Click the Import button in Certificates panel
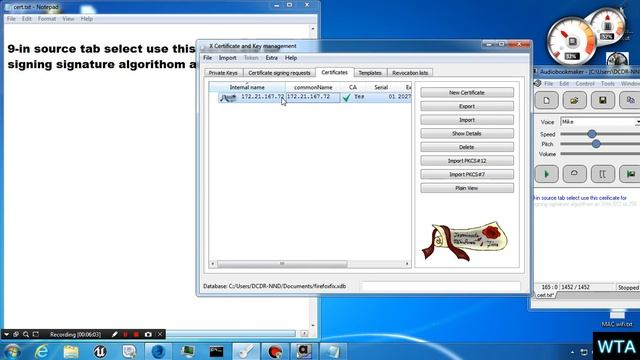Image resolution: width=640 pixels, height=360 pixels. [467, 120]
